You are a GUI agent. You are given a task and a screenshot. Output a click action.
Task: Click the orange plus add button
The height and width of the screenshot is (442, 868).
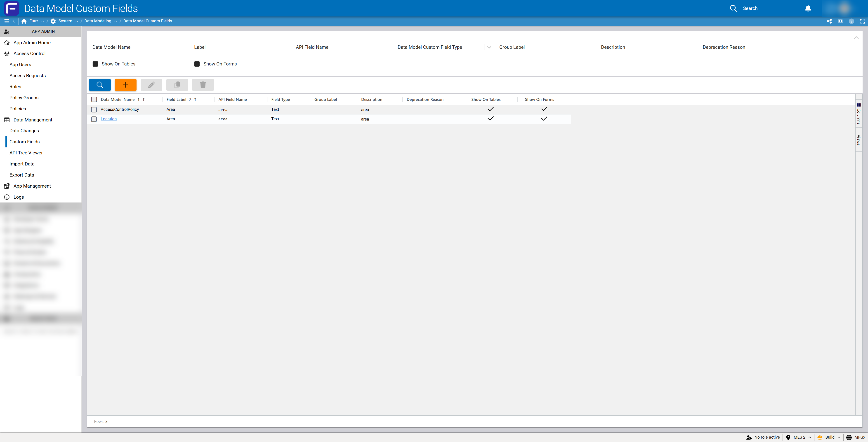(x=125, y=85)
